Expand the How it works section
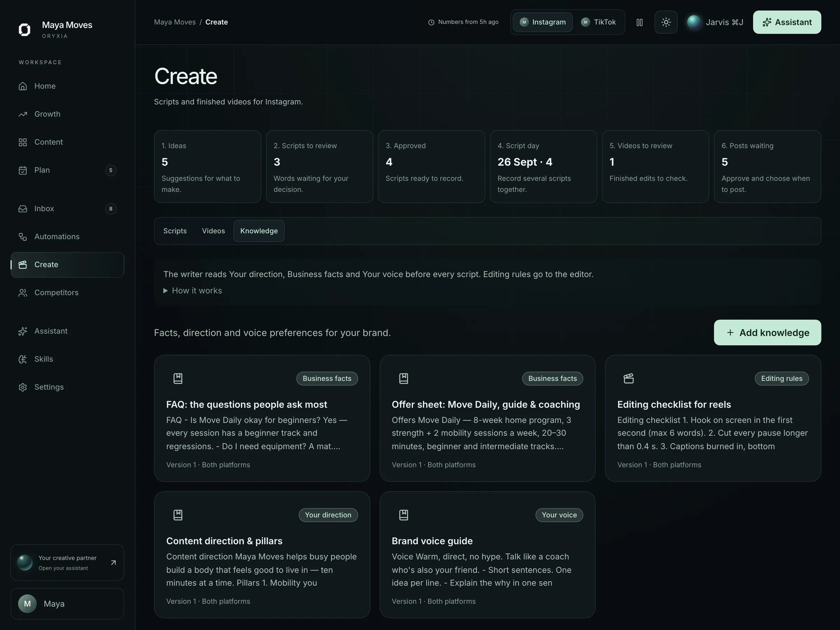840x630 pixels. pyautogui.click(x=193, y=291)
